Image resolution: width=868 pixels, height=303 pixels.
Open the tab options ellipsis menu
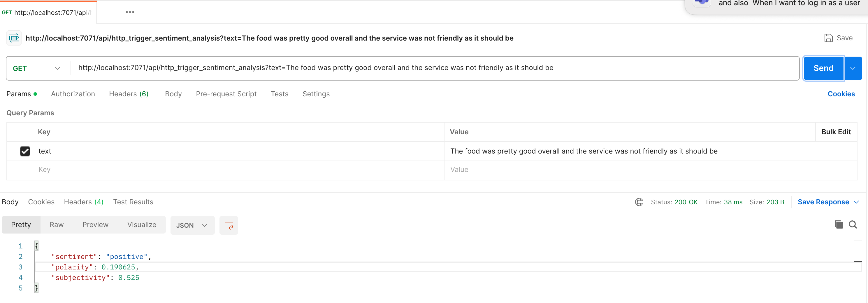[x=130, y=12]
